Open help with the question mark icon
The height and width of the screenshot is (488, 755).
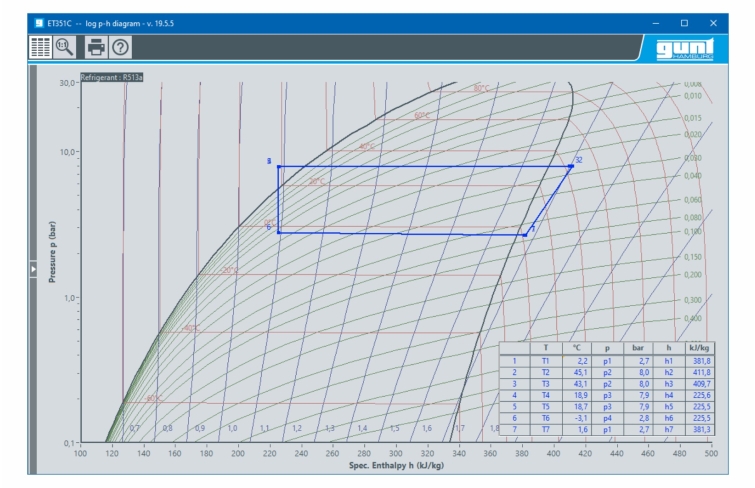120,47
